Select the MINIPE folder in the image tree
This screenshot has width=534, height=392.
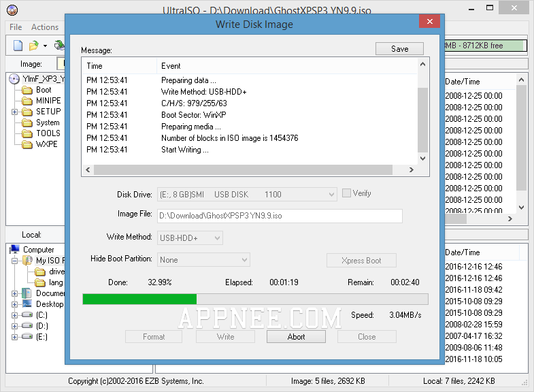[x=48, y=101]
